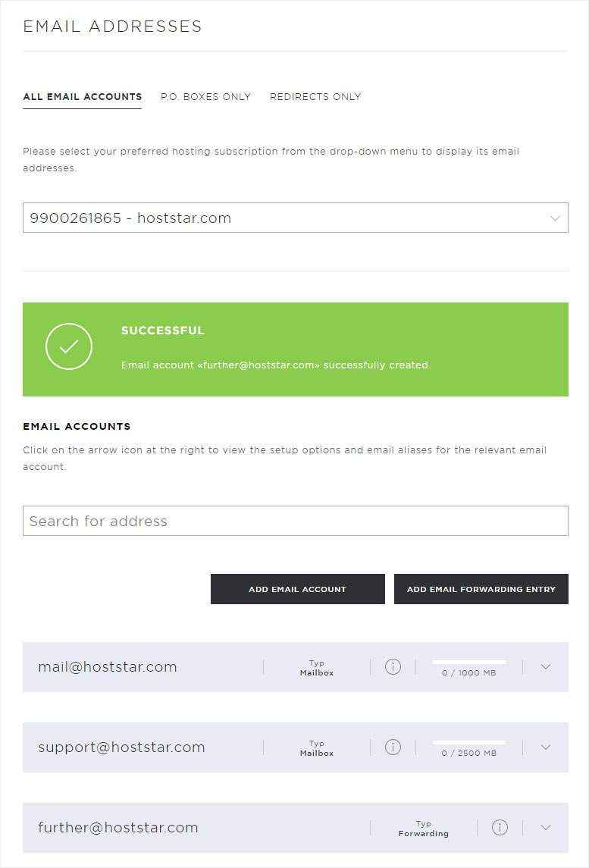This screenshot has height=868, width=589.
Task: Click Add Email Account button
Action: 297,589
